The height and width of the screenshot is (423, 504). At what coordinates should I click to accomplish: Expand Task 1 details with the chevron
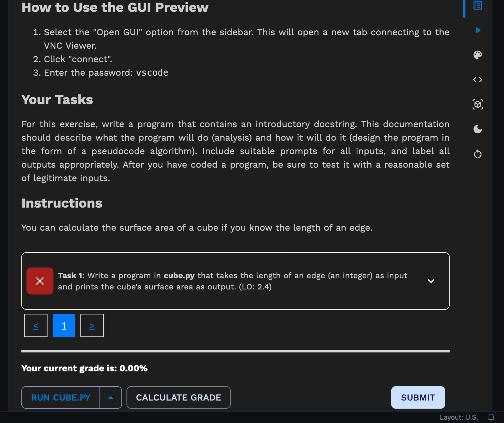tap(431, 281)
